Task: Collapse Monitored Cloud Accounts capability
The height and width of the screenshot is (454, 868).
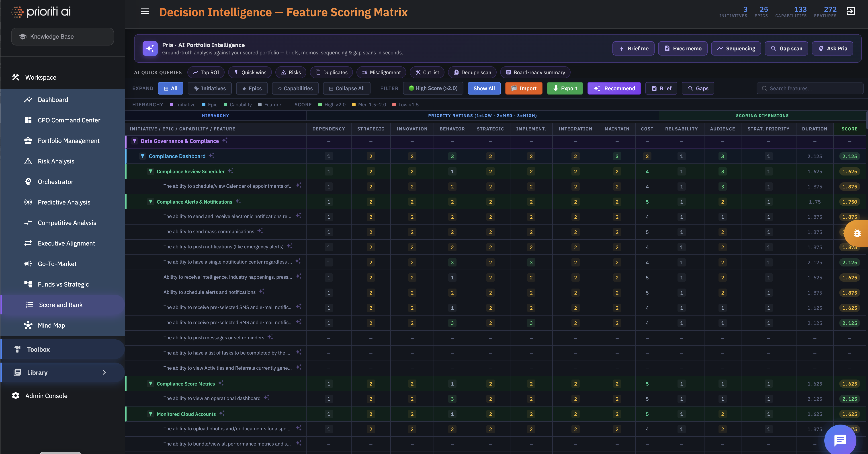Action: coord(151,413)
